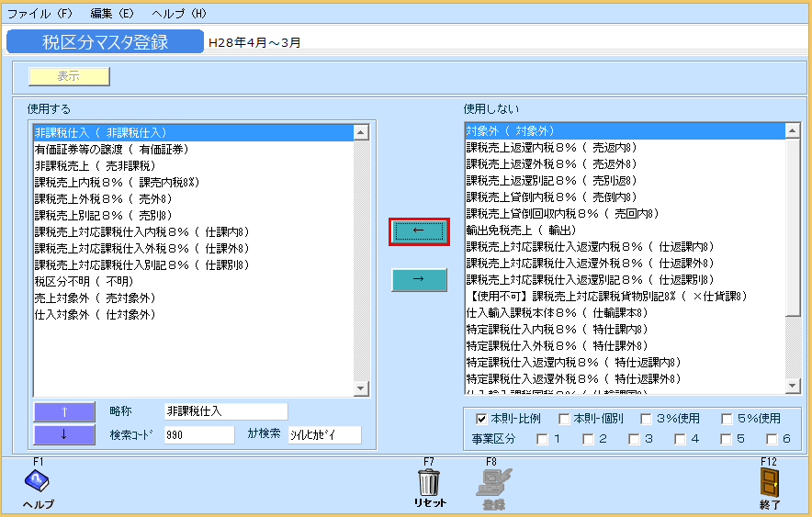
Task: Open the 編集(E) menu
Action: pyautogui.click(x=112, y=14)
